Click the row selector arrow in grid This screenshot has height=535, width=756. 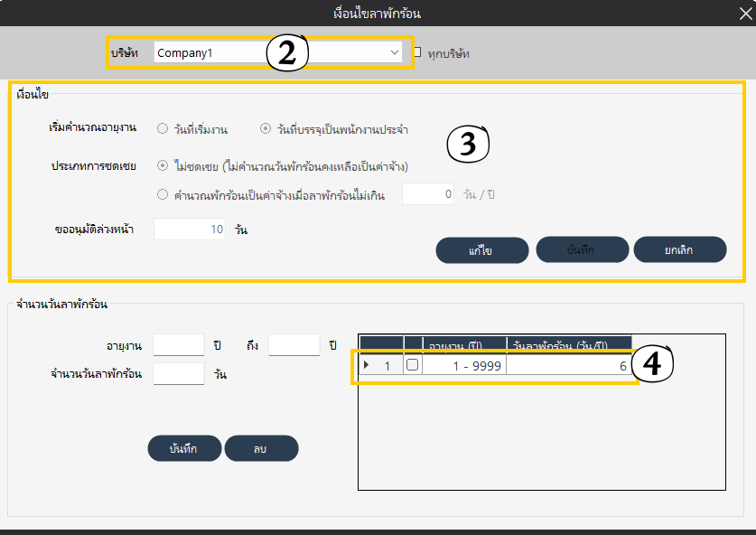coord(367,365)
